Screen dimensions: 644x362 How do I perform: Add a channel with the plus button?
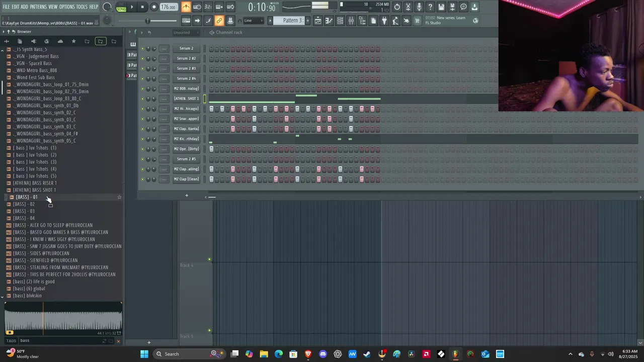point(186,196)
